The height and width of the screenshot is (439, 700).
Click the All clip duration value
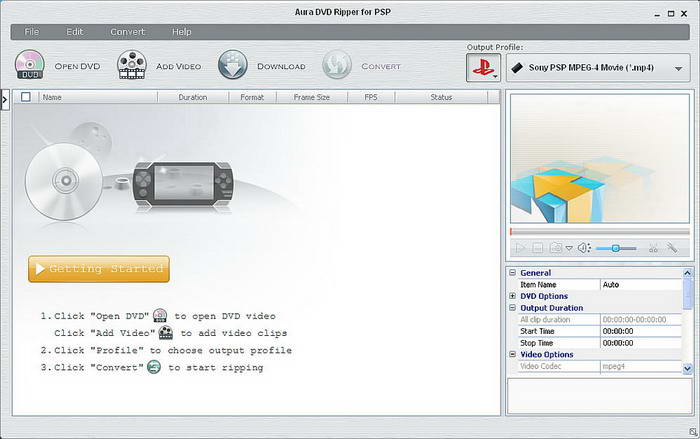641,319
